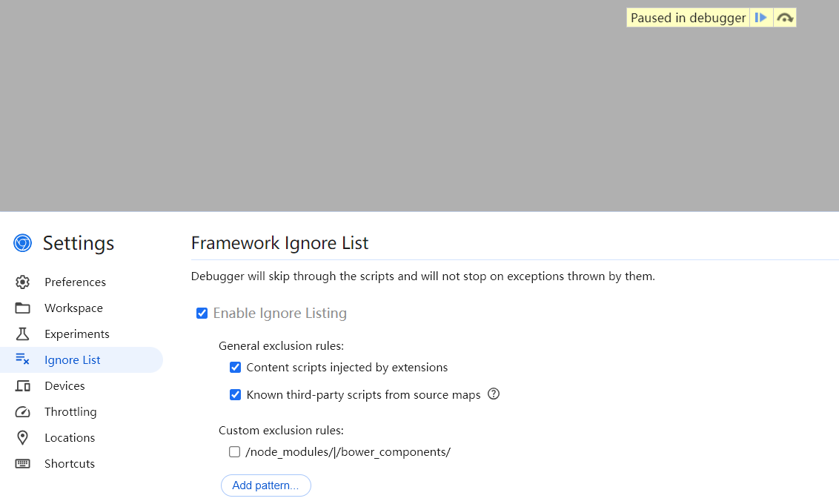839x504 pixels.
Task: Select the Experiments tab label
Action: (x=77, y=334)
